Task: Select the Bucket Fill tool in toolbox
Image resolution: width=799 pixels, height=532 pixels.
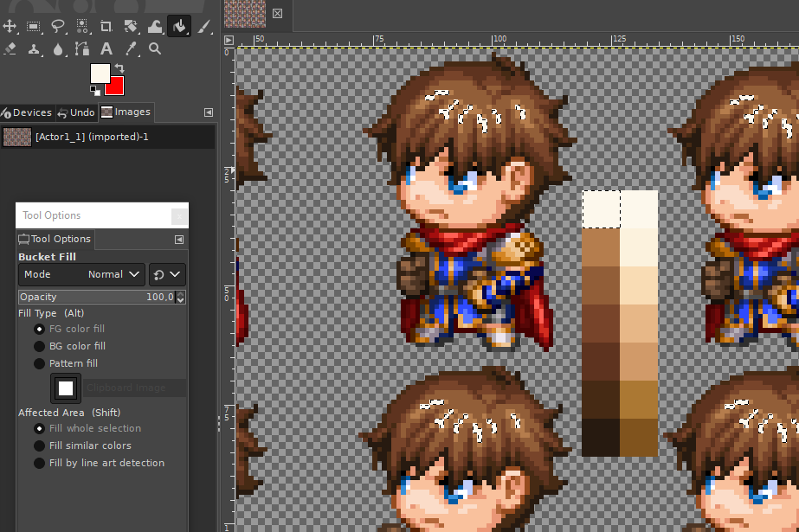Action: tap(179, 26)
